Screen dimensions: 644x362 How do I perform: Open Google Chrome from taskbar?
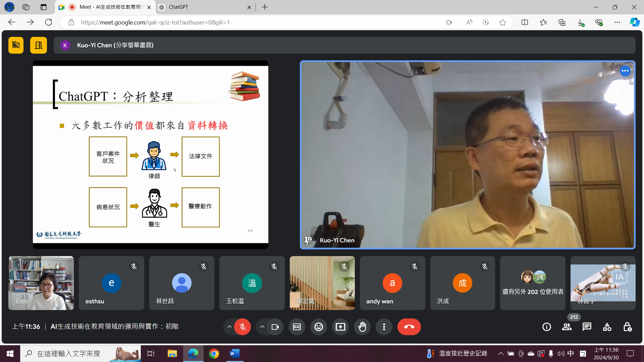[x=214, y=354]
